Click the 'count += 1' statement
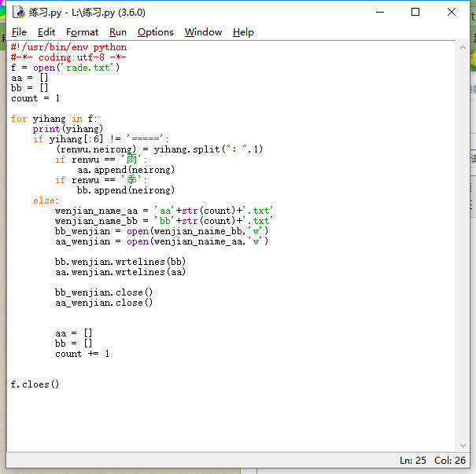This screenshot has width=476, height=474. tap(82, 354)
